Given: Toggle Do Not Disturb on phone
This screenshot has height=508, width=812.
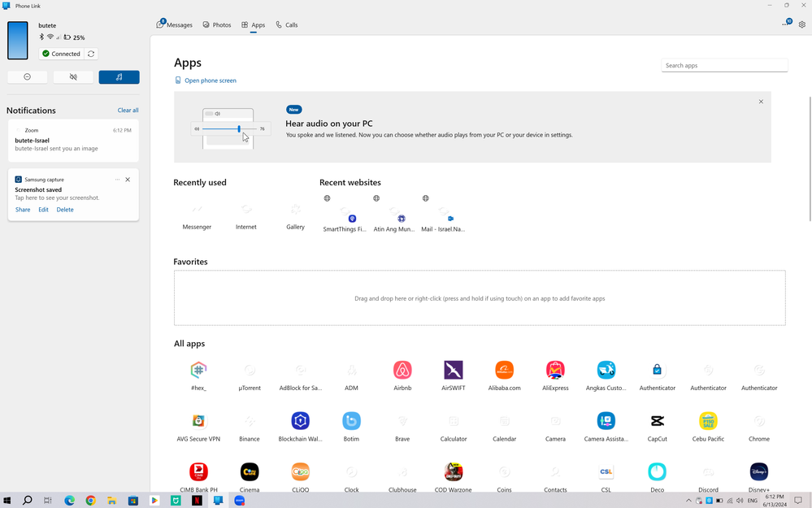Looking at the screenshot, I should [28, 77].
